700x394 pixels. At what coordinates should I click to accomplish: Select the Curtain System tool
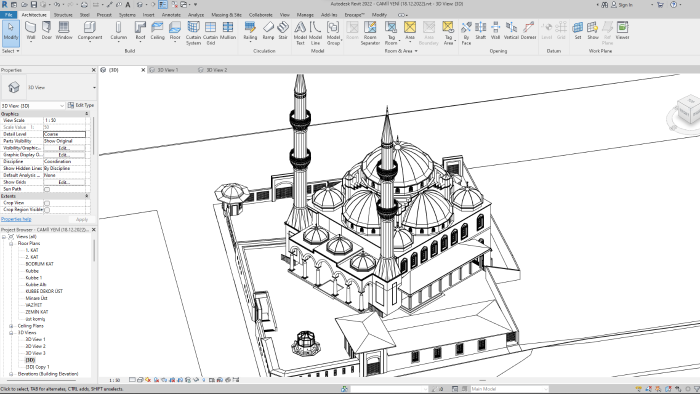tap(193, 33)
